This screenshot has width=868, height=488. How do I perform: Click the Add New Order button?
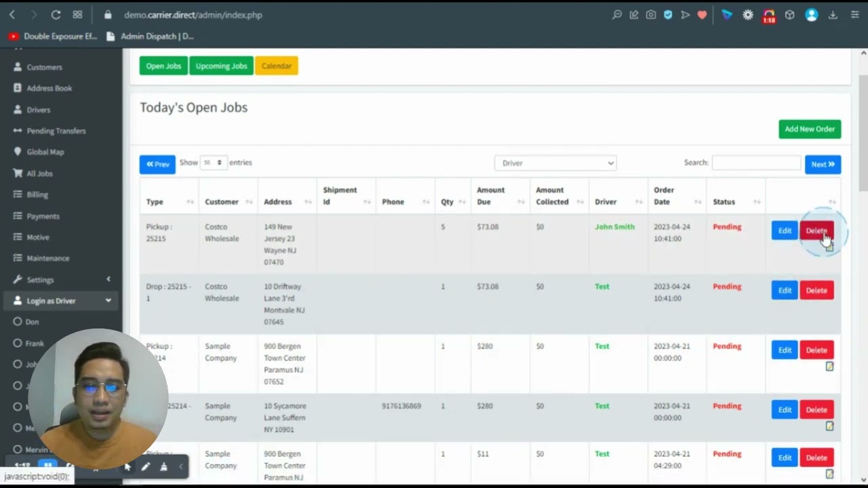(810, 129)
